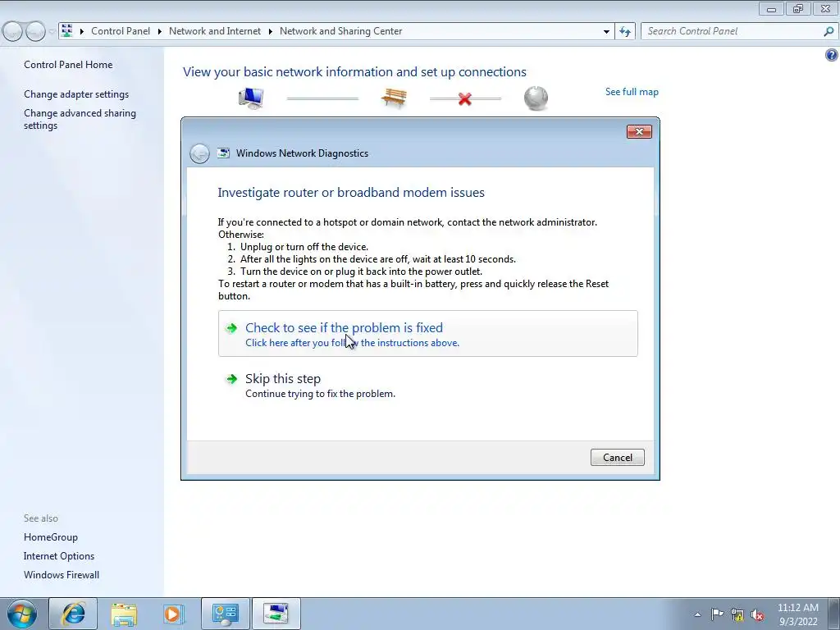Click the refresh button beside address bar
The height and width of the screenshot is (630, 840).
tap(624, 31)
